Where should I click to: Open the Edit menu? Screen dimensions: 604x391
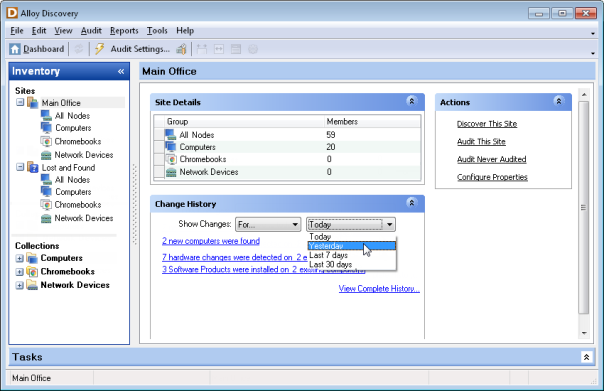click(x=39, y=31)
